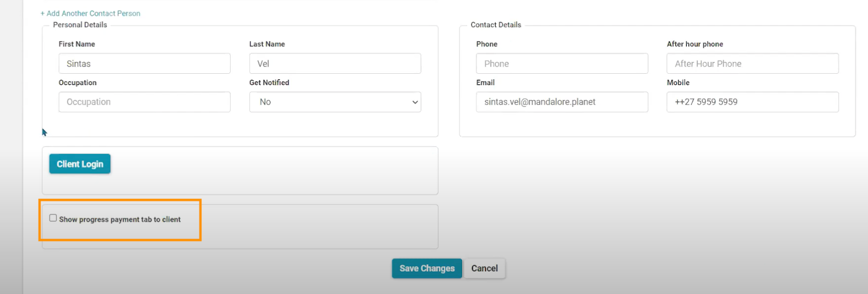
Task: Click the Email field label text
Action: click(486, 82)
